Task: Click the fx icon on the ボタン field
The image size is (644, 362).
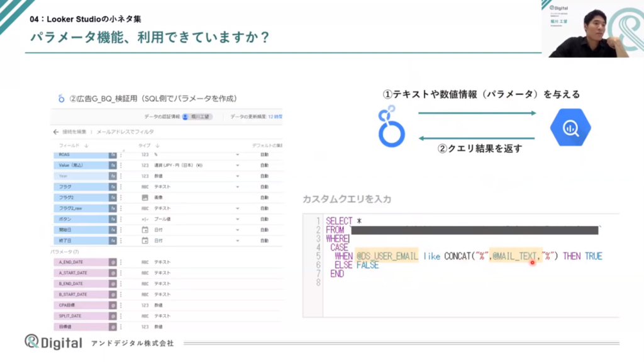Action: click(x=113, y=219)
